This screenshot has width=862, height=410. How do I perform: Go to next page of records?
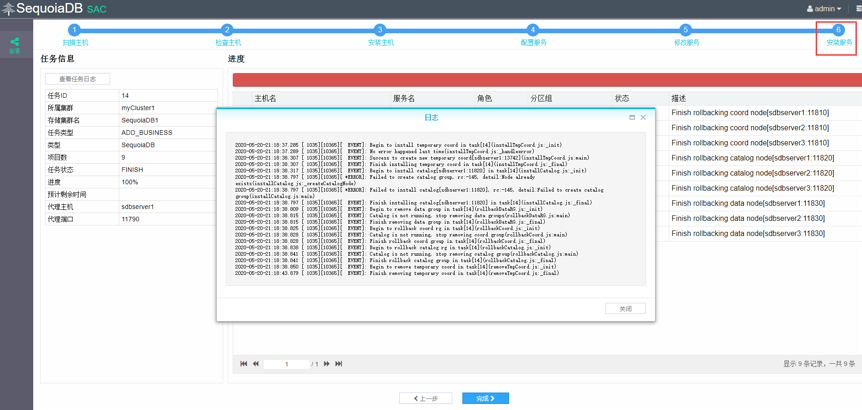pyautogui.click(x=327, y=364)
